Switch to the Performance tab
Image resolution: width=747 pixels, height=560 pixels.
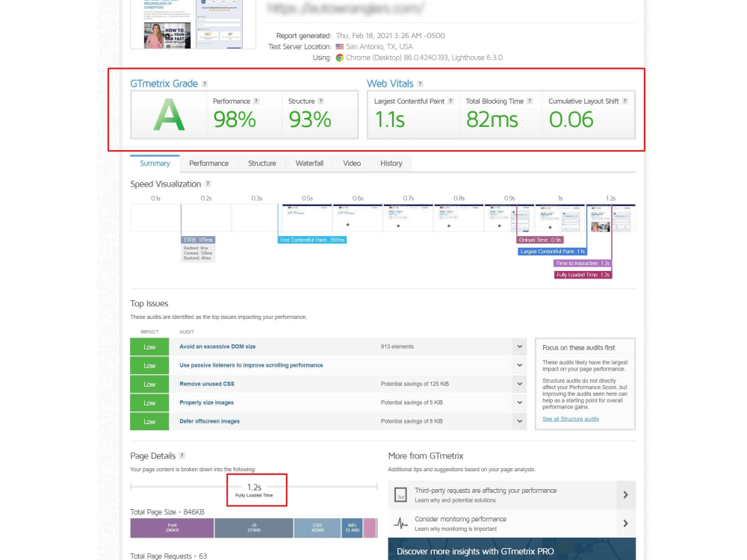pos(208,164)
